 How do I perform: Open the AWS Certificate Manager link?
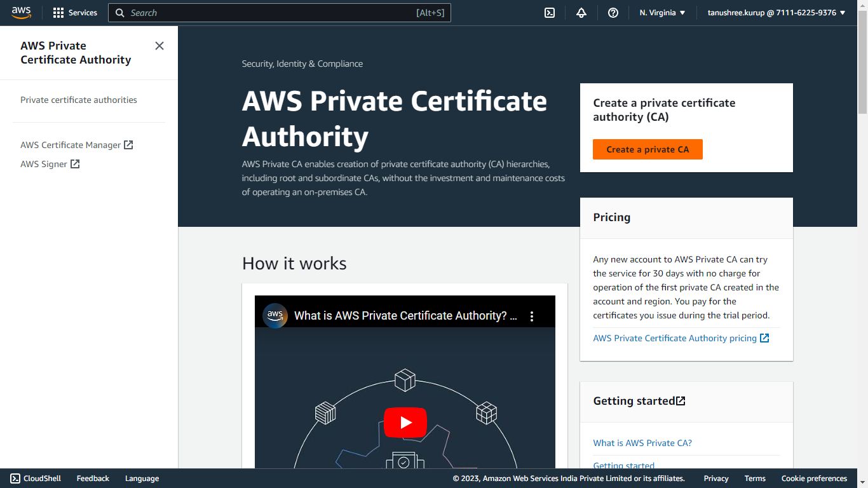coord(77,145)
